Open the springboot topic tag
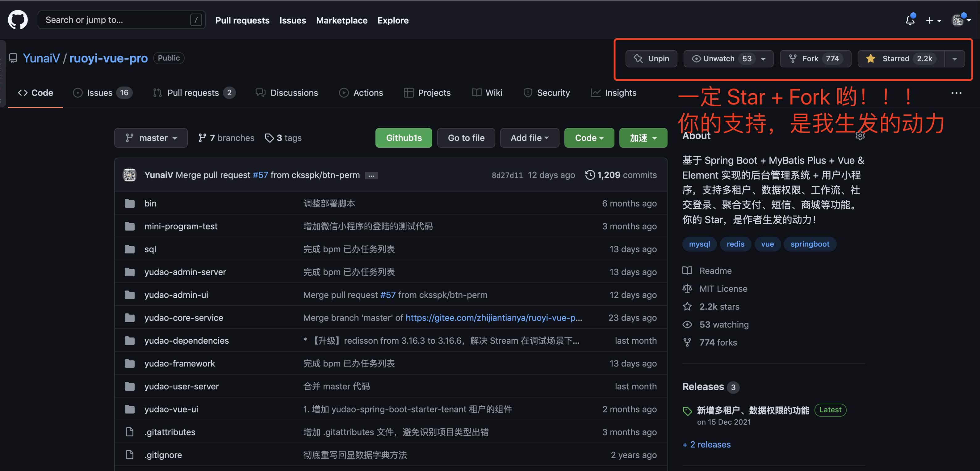 click(810, 244)
